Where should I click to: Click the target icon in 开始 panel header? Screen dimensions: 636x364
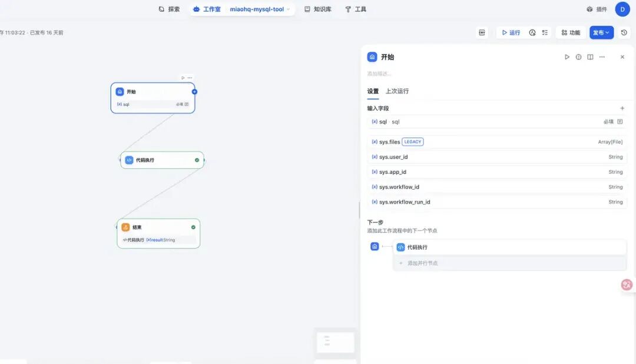578,57
